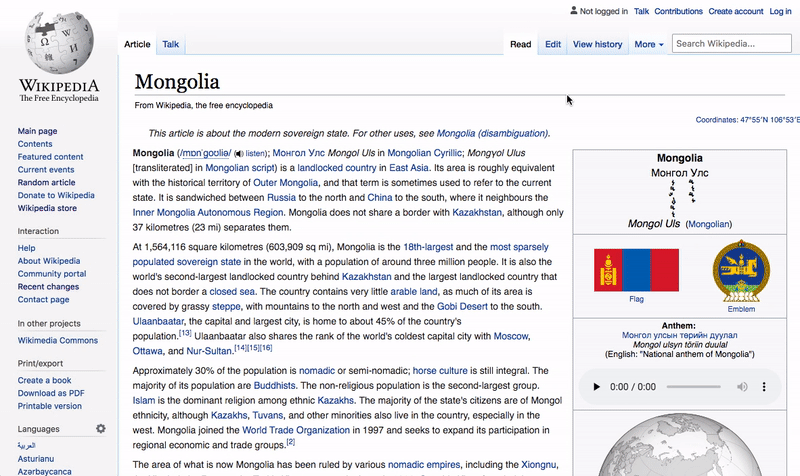Open About Wikipedia link
Screen dimensions: 800x476
pos(49,261)
